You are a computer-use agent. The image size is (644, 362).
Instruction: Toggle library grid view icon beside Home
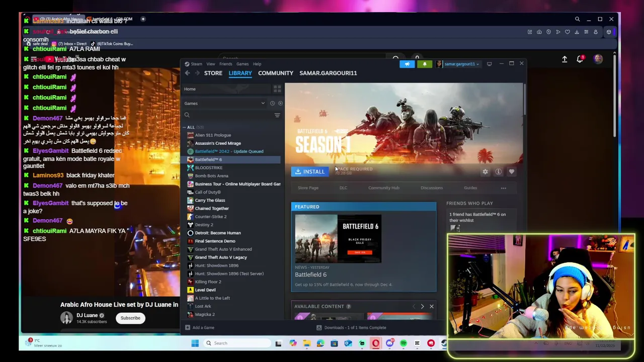[x=277, y=89]
